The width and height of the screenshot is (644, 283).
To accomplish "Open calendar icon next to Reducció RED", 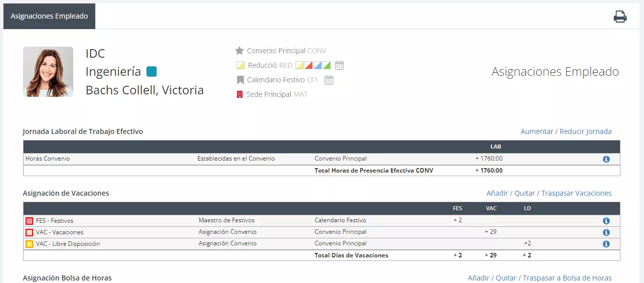I will (339, 65).
